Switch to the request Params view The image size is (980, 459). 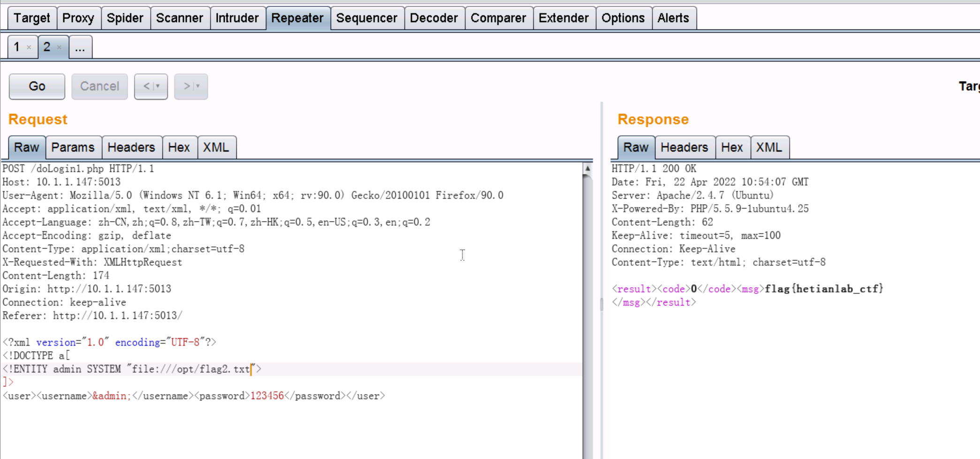pos(74,147)
